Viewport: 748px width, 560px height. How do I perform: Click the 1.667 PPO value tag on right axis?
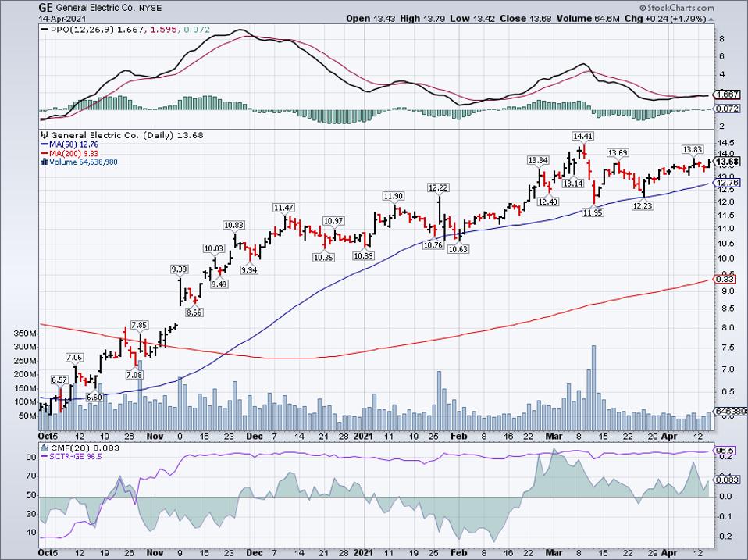coord(728,95)
